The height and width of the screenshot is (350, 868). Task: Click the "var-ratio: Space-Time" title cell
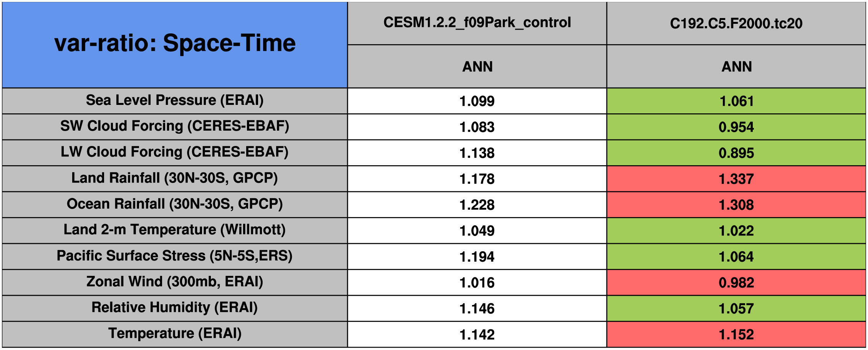[x=175, y=43]
